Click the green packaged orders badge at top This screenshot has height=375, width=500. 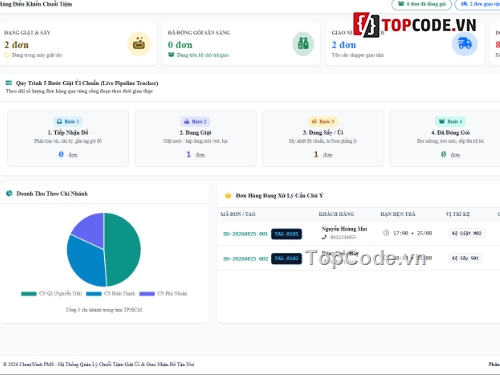click(x=422, y=4)
